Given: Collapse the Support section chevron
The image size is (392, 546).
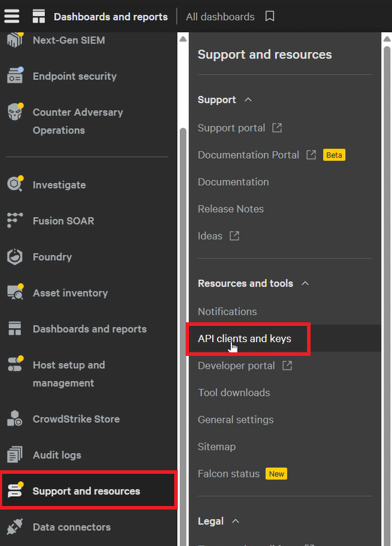Looking at the screenshot, I should (248, 99).
